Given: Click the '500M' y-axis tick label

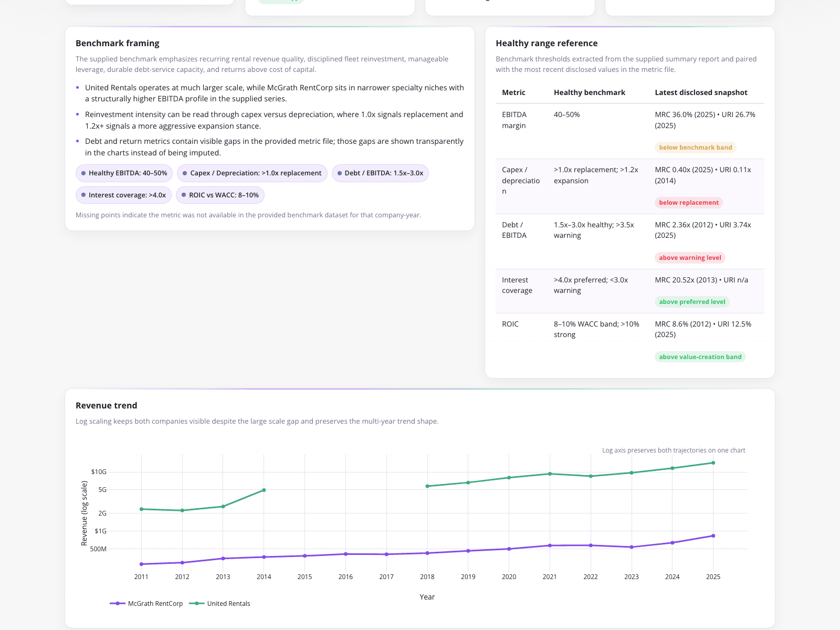Looking at the screenshot, I should [x=98, y=549].
